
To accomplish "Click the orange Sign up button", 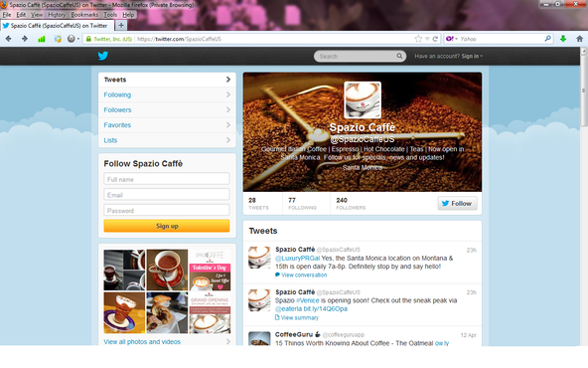I will point(167,226).
